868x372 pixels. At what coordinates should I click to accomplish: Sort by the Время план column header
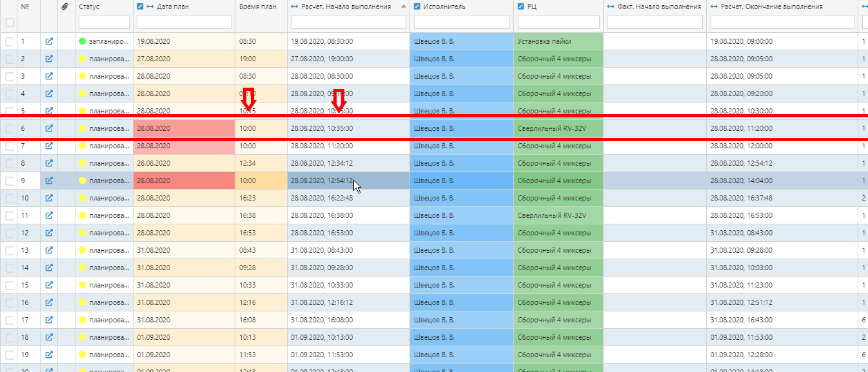coord(257,6)
